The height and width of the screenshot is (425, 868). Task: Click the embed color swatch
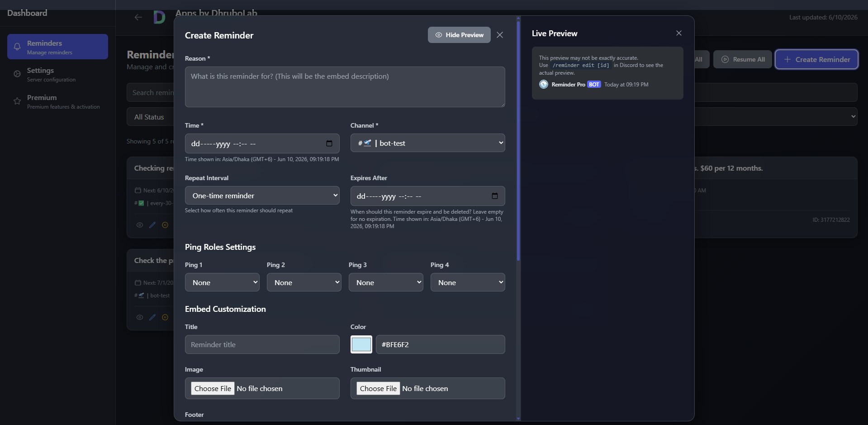(361, 344)
